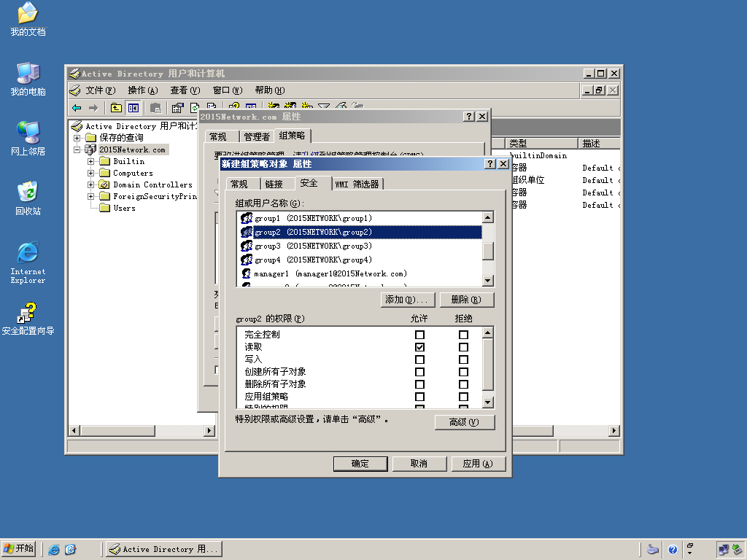Click the network connection tray icon
747x560 pixels.
pos(723,550)
